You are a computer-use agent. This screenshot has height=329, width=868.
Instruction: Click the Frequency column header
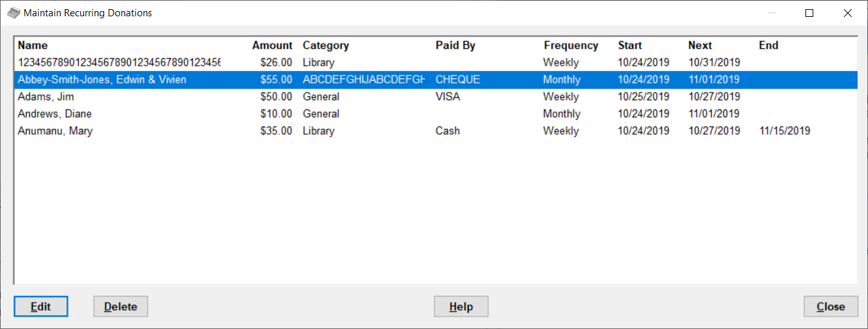click(571, 46)
